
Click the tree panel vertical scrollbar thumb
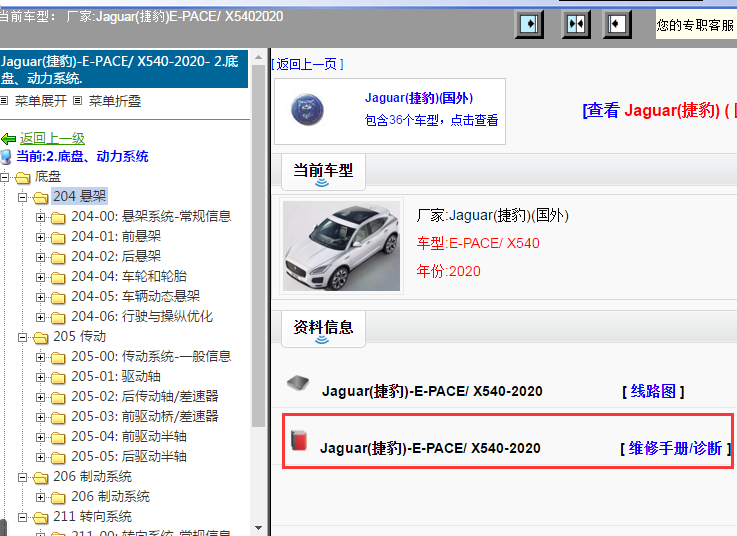[258, 245]
